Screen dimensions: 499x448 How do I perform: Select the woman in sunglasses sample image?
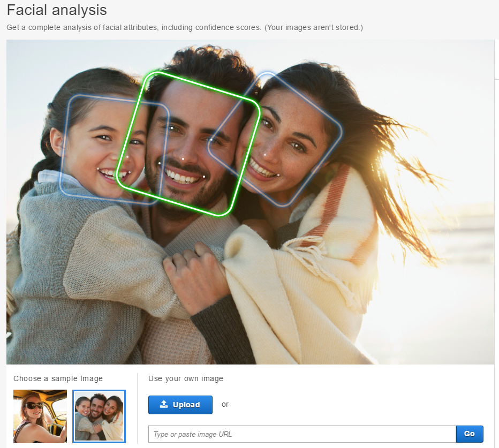point(40,416)
